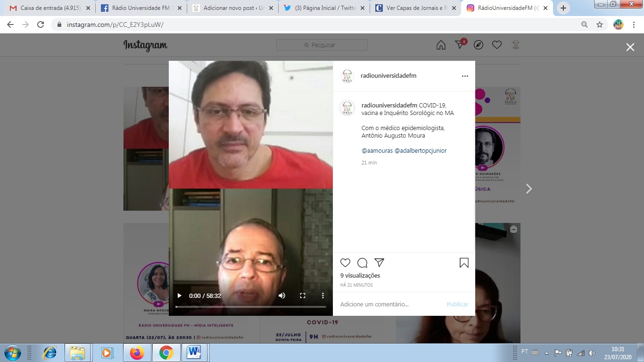Click the HÁ 21 MINUTOS timestamp

[356, 285]
